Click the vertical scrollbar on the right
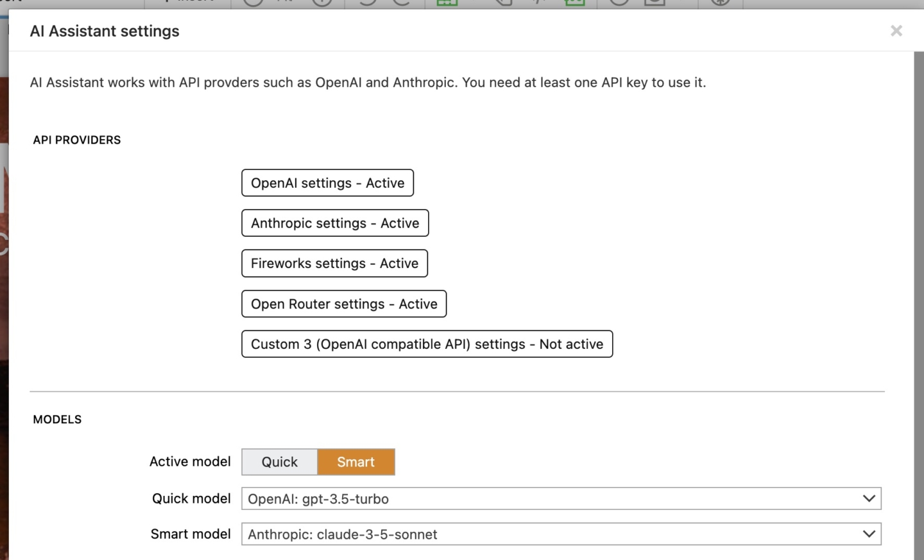The height and width of the screenshot is (560, 924). 918,257
